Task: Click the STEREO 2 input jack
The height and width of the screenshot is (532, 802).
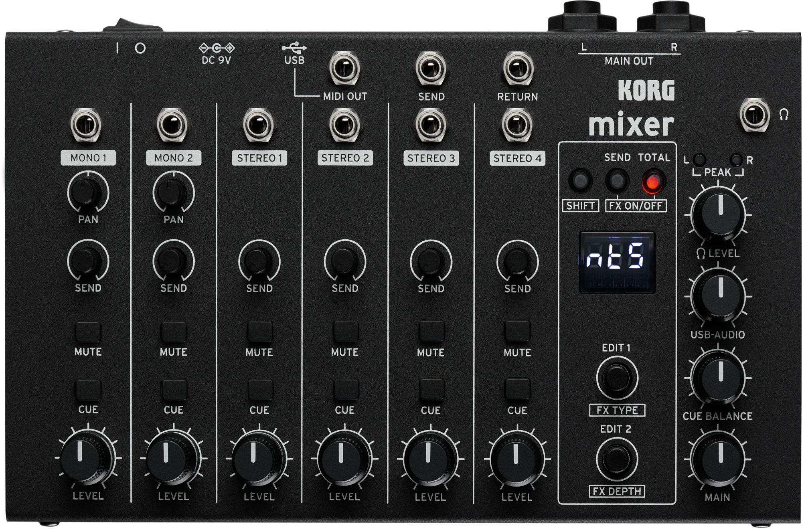Action: point(345,125)
